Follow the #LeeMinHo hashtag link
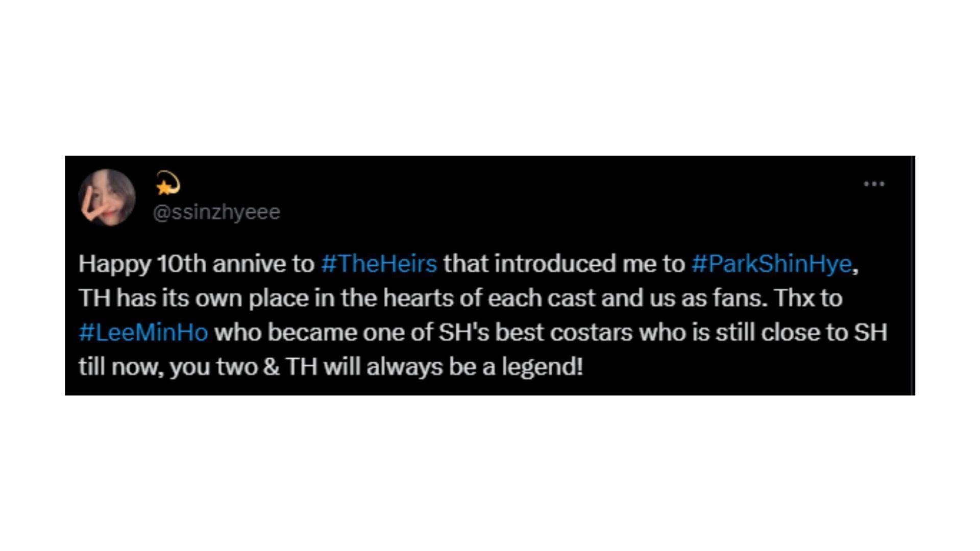Image resolution: width=980 pixels, height=551 pixels. click(x=143, y=333)
